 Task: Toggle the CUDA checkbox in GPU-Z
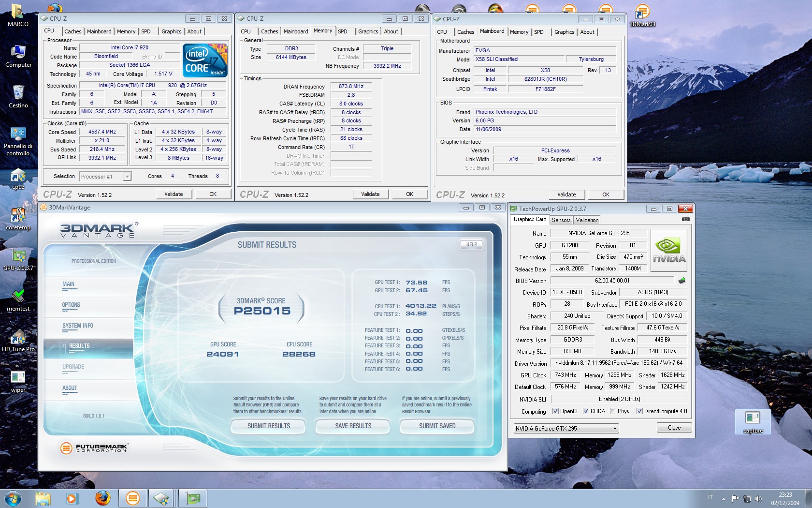point(586,411)
